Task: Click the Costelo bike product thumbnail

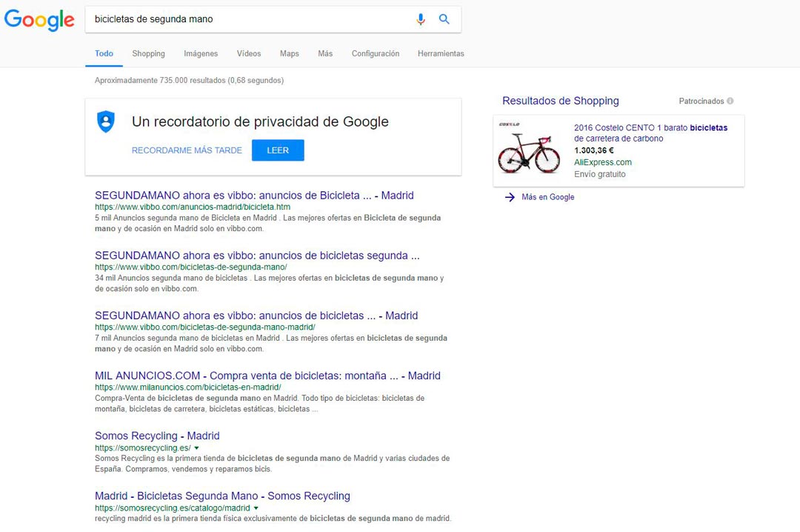Action: coord(529,149)
